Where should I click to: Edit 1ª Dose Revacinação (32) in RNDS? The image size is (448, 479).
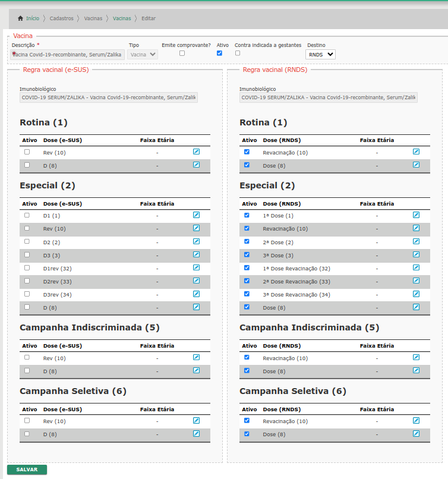pyautogui.click(x=417, y=268)
